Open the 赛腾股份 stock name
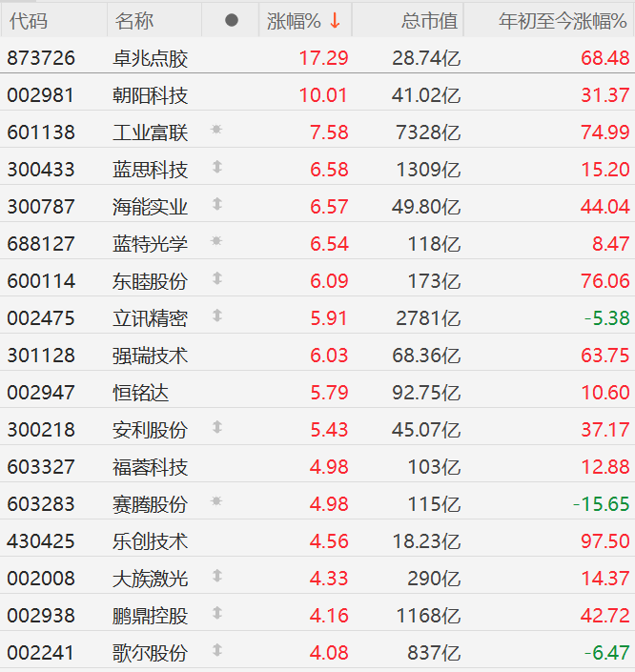 coord(150,504)
